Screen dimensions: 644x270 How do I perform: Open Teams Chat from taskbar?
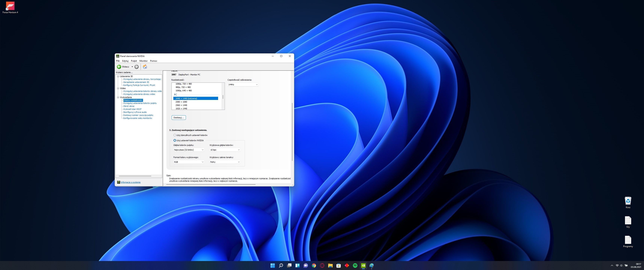(306, 265)
